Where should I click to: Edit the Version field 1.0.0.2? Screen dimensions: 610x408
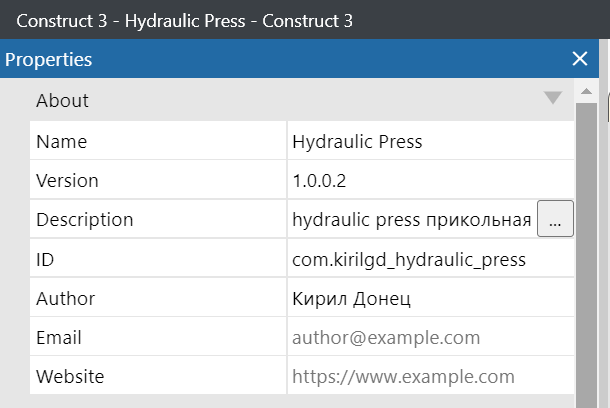click(x=431, y=180)
